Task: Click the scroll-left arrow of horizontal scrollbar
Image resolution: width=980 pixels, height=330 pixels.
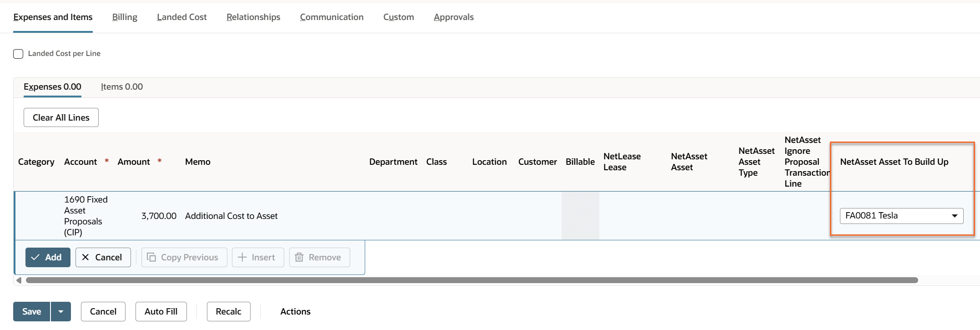Action: [x=19, y=280]
